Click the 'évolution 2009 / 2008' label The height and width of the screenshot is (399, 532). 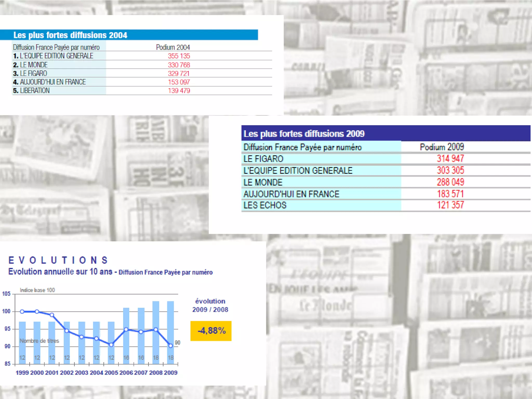coord(210,305)
